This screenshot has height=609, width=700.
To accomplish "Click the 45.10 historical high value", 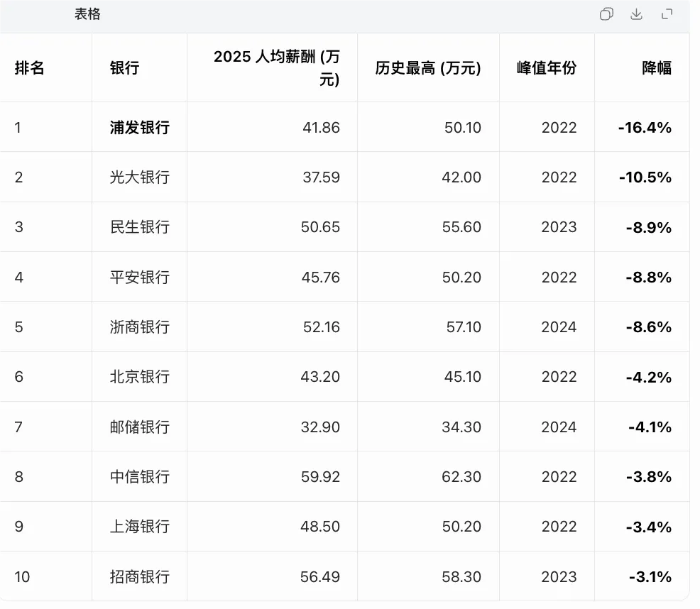I will pos(462,378).
